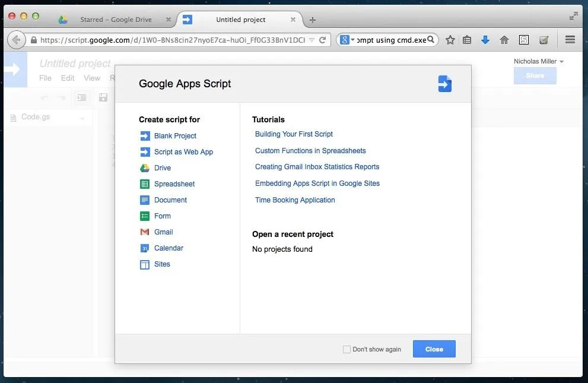Click the browser search box text
588x383 pixels.
coord(391,40)
